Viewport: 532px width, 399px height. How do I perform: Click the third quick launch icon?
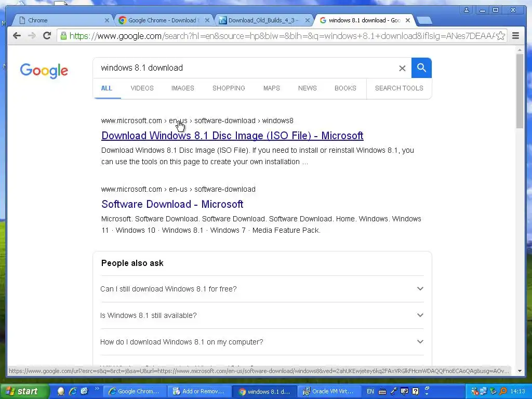click(x=84, y=391)
